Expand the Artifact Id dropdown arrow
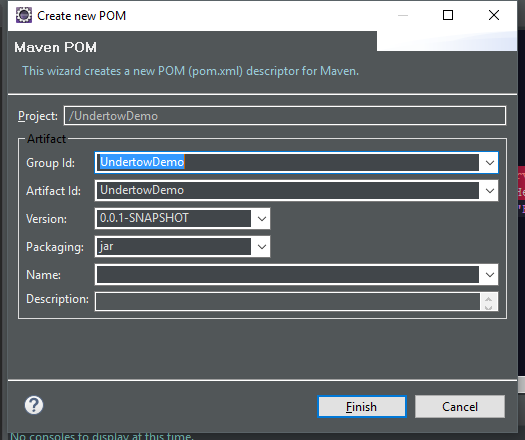This screenshot has height=440, width=525. click(490, 191)
